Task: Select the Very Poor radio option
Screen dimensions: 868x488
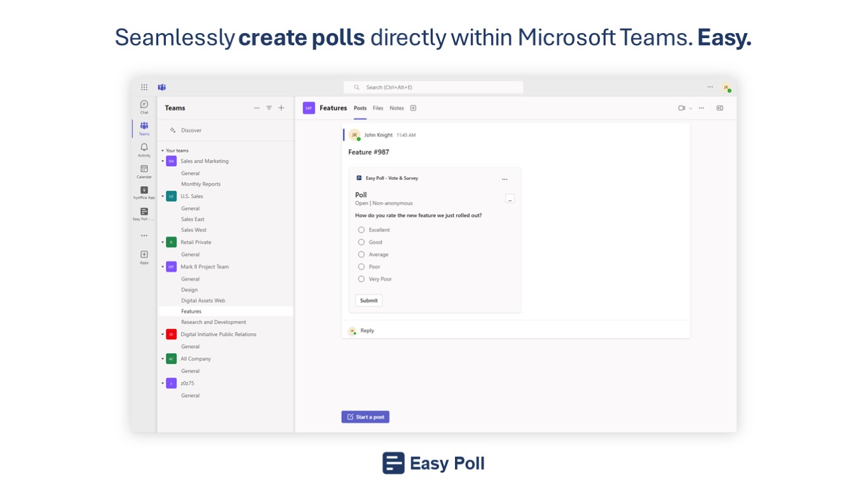Action: (362, 279)
